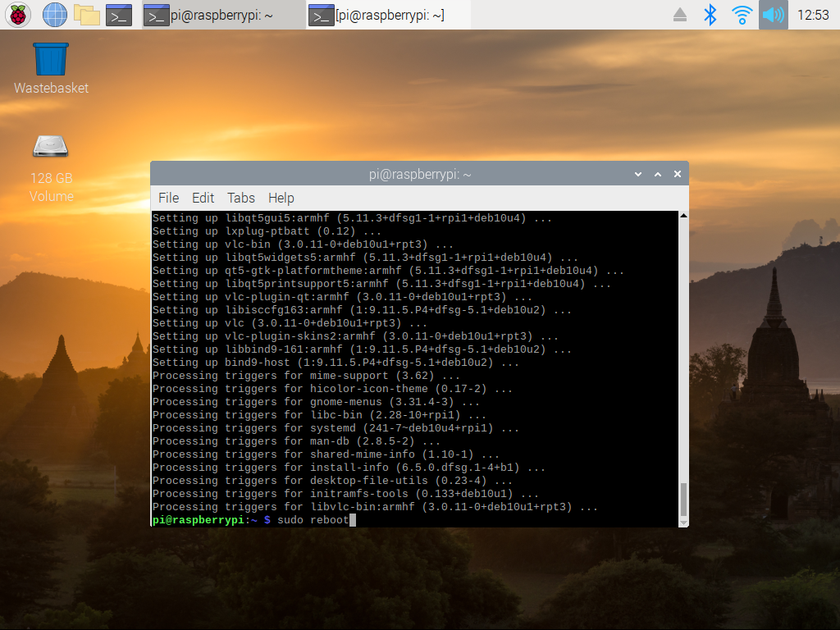Viewport: 840px width, 630px height.
Task: Click the terminal scrollbar down arrow
Action: point(683,523)
